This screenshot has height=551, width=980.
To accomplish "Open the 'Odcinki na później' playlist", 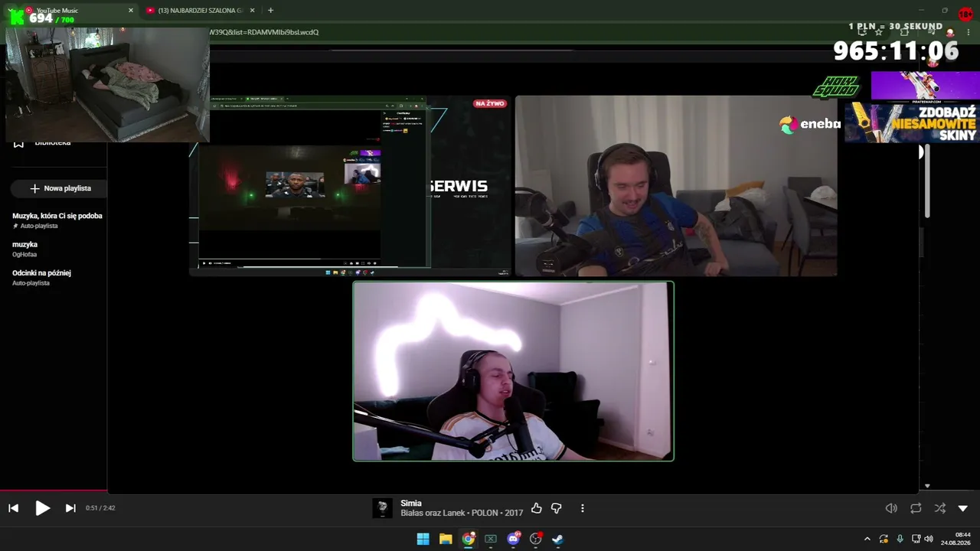I will pos(41,277).
